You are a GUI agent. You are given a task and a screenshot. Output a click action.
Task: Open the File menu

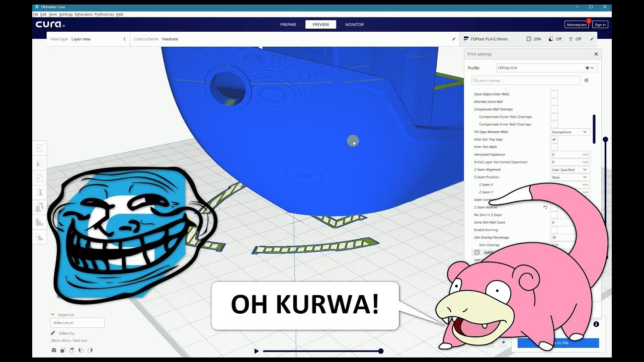[x=36, y=15]
